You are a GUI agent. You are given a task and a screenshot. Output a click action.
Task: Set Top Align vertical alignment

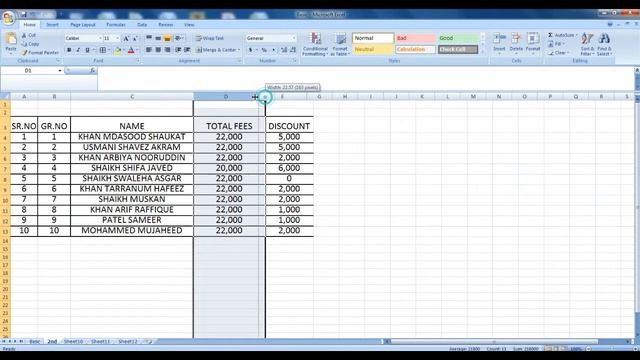(149, 38)
